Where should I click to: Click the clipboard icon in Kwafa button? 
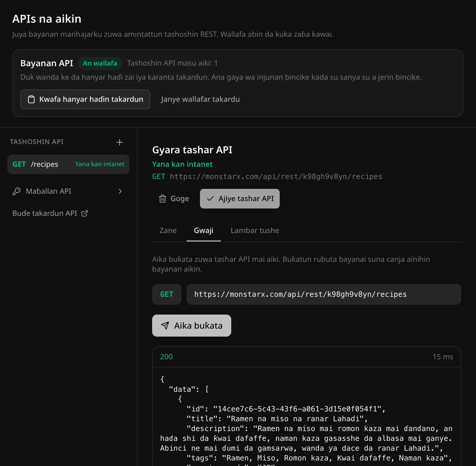click(x=31, y=99)
